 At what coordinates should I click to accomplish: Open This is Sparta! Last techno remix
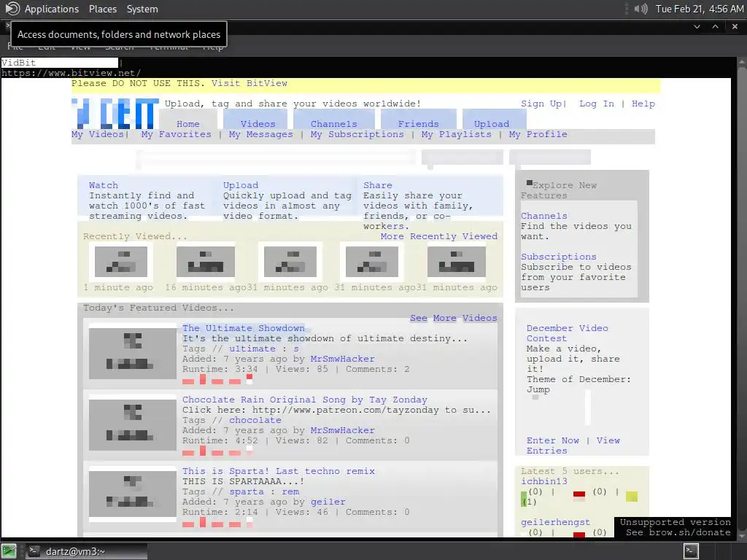tap(279, 471)
